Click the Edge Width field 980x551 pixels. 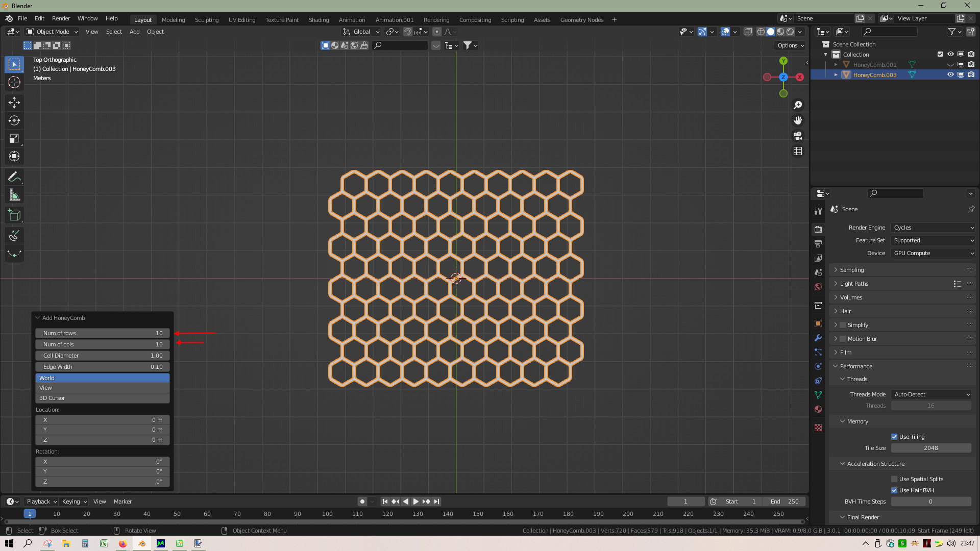click(102, 367)
